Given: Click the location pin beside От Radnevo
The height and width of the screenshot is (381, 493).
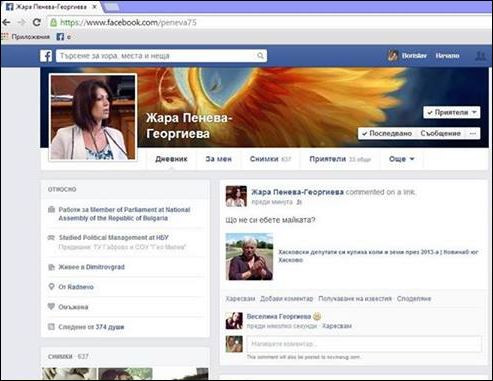Looking at the screenshot, I should (x=51, y=287).
